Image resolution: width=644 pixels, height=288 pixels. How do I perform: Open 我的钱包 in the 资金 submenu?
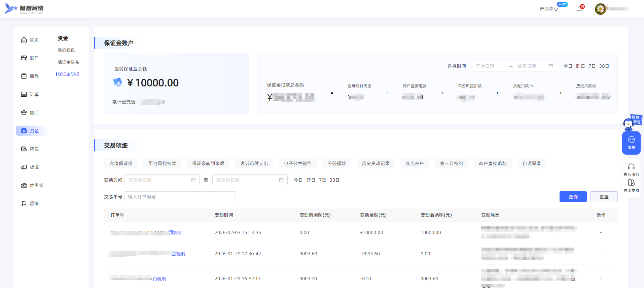click(x=66, y=50)
